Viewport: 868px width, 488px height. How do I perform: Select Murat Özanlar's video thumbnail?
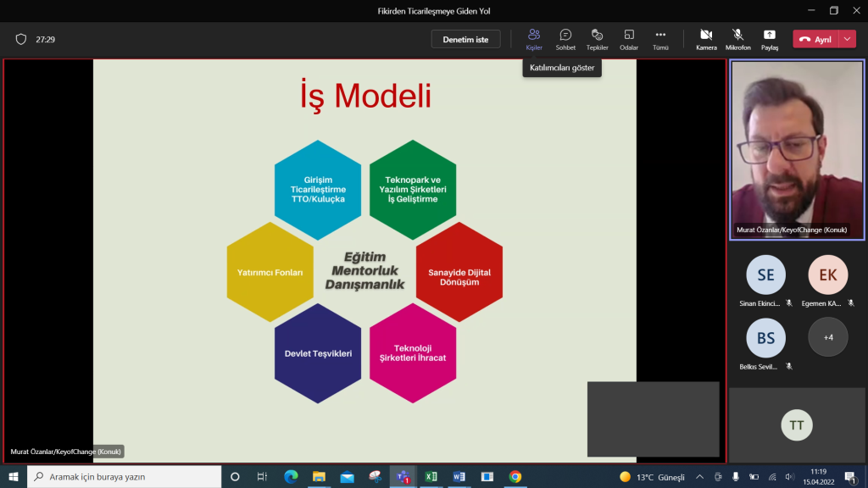(797, 150)
